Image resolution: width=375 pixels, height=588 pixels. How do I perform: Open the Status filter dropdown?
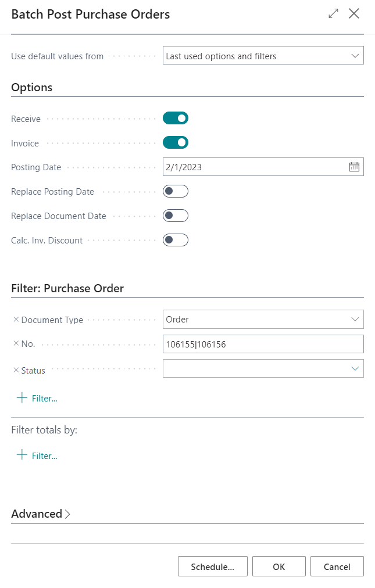tap(263, 368)
